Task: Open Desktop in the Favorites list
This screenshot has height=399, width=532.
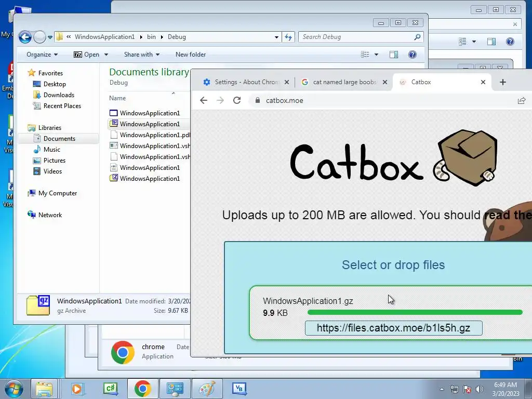Action: (x=54, y=84)
